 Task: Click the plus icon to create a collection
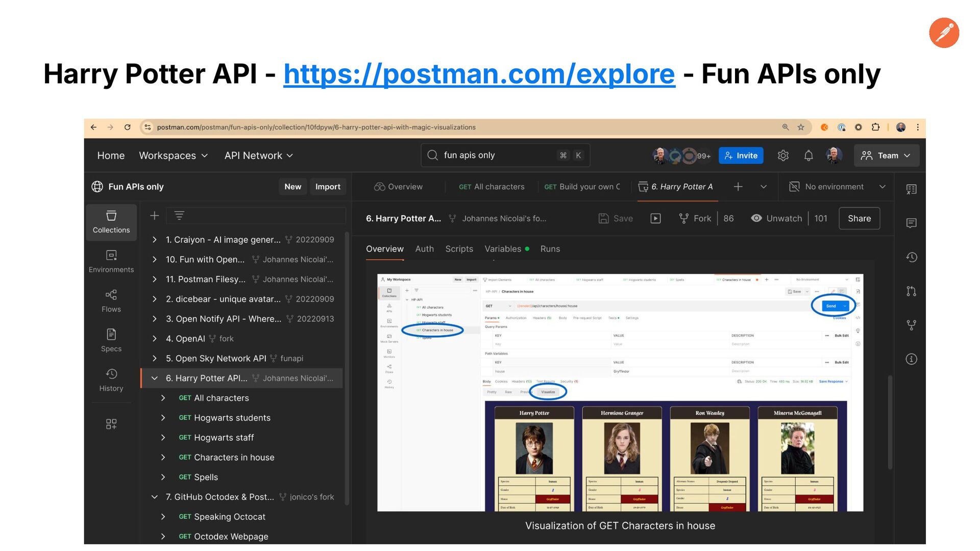tap(154, 216)
